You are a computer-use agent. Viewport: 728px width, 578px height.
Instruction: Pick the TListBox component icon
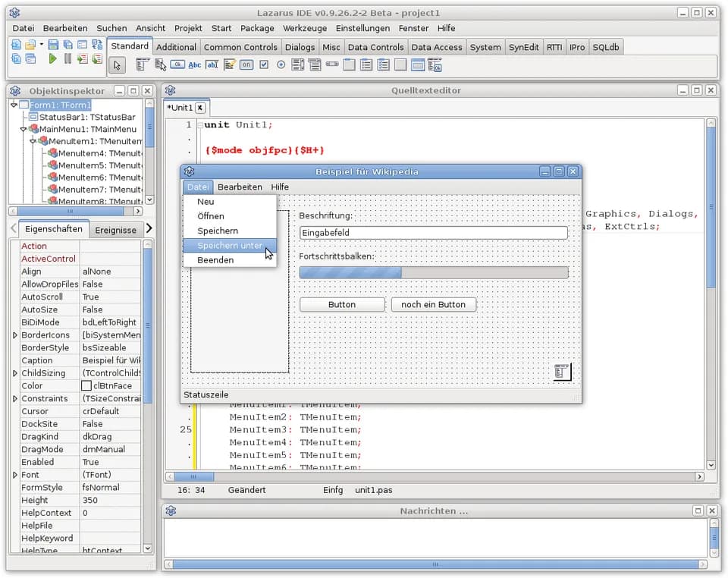pos(297,64)
